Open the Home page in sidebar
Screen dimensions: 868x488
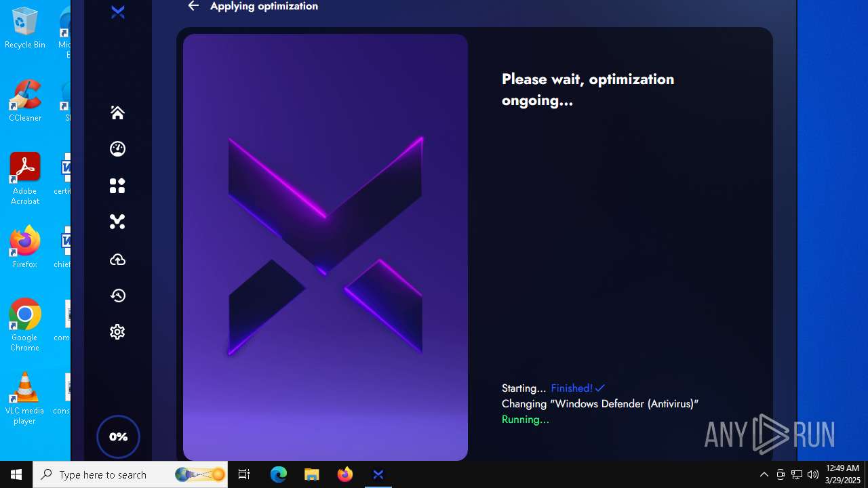tap(117, 113)
